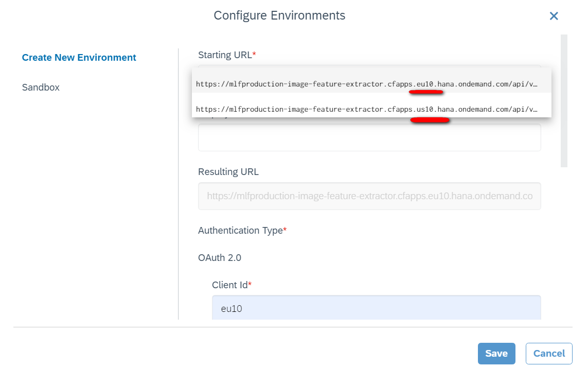Click the Starting URL label
Viewport: 588px width, 385px height.
pos(225,55)
